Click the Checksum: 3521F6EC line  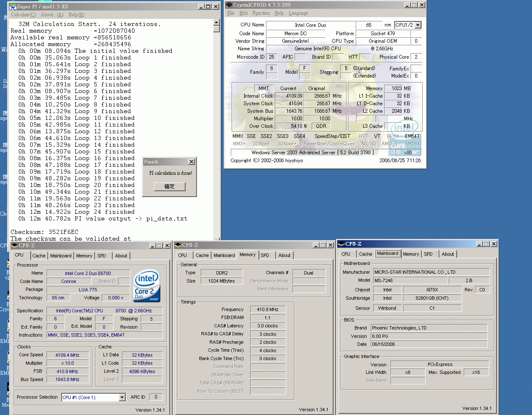coord(44,232)
